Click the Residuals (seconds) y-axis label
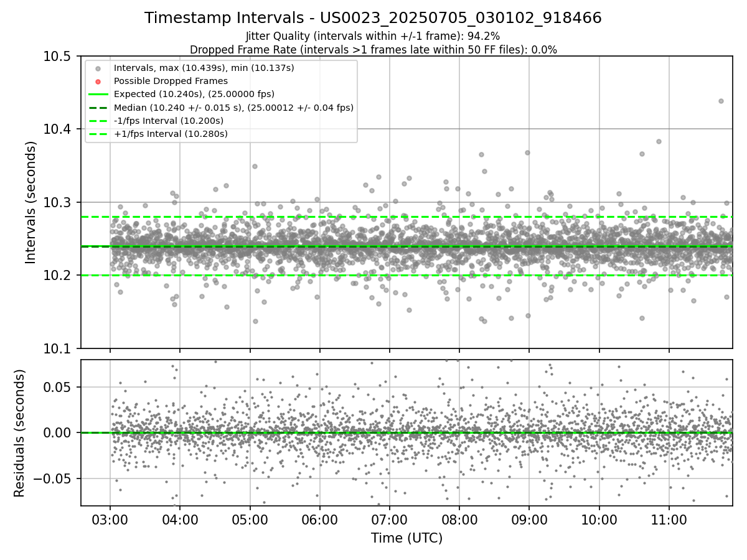 [x=19, y=433]
